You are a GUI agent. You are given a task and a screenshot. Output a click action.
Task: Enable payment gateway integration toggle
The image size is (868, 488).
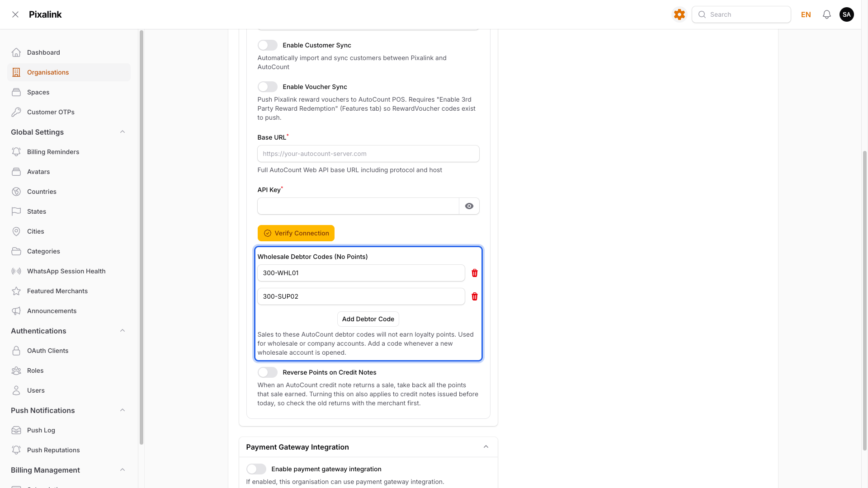pos(256,469)
